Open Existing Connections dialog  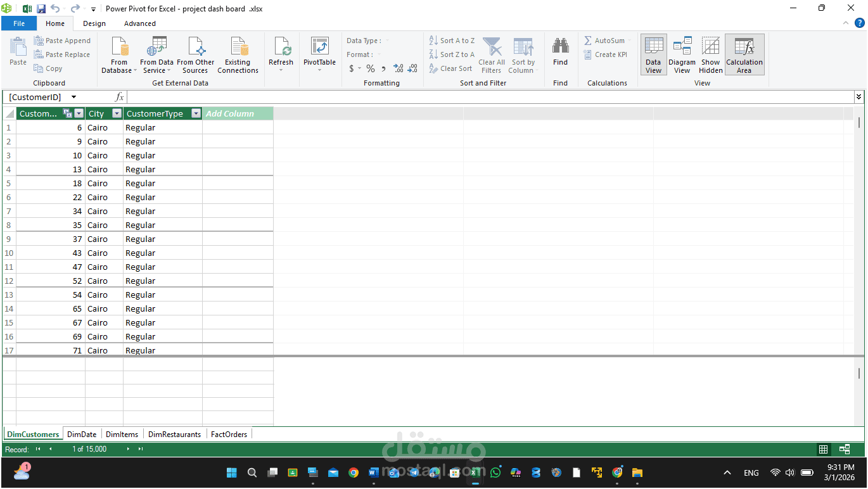(238, 55)
